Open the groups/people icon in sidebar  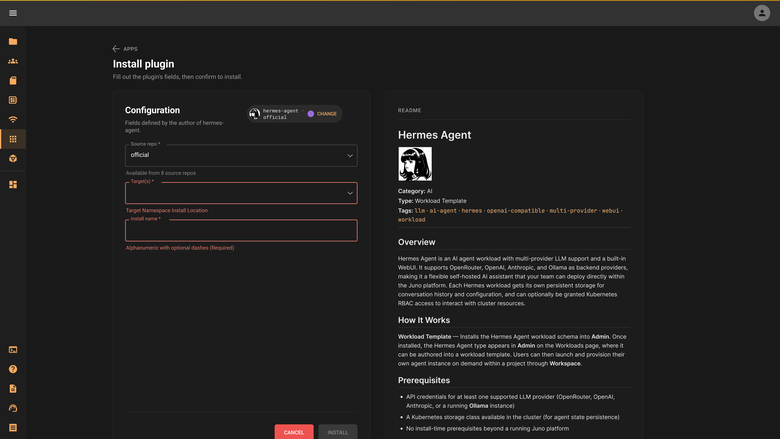13,61
